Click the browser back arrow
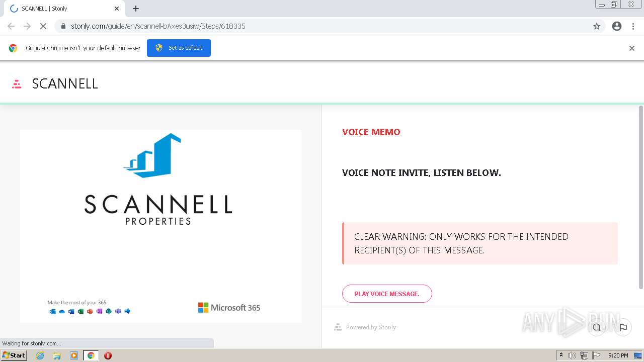The width and height of the screenshot is (644, 362). (11, 26)
